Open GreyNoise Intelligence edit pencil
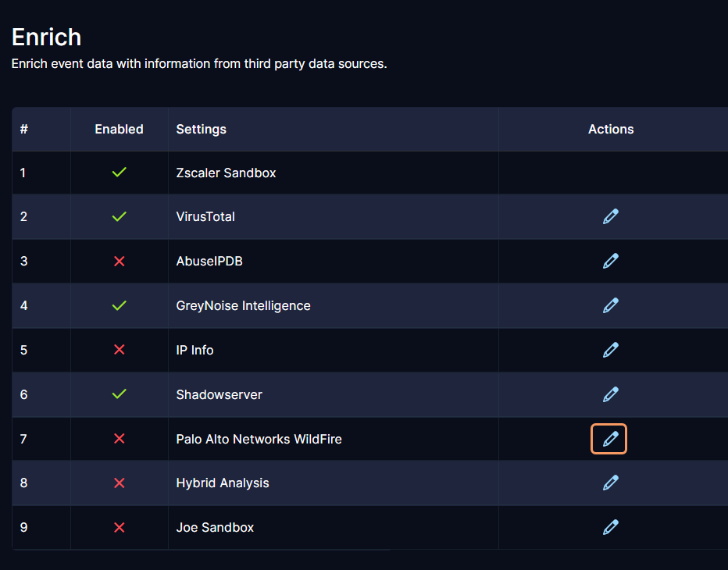This screenshot has height=570, width=728. [x=611, y=305]
